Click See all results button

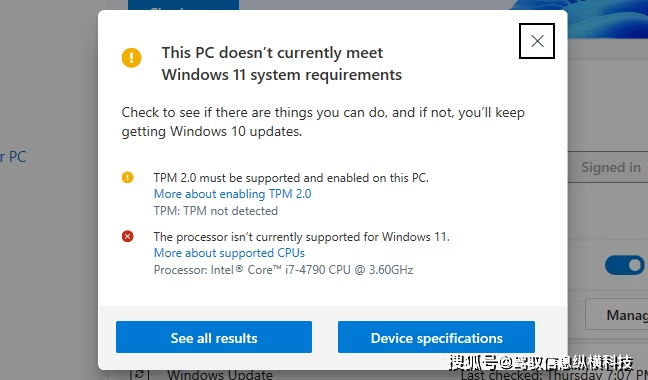[x=214, y=337]
